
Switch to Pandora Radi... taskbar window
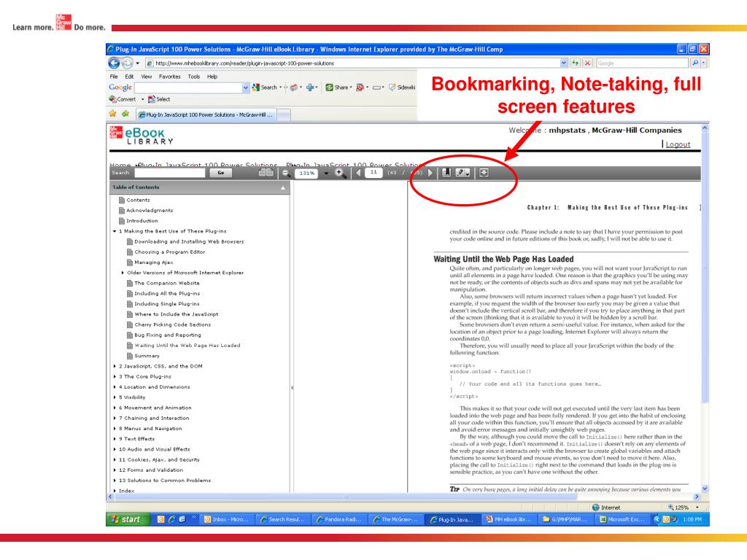tap(338, 519)
